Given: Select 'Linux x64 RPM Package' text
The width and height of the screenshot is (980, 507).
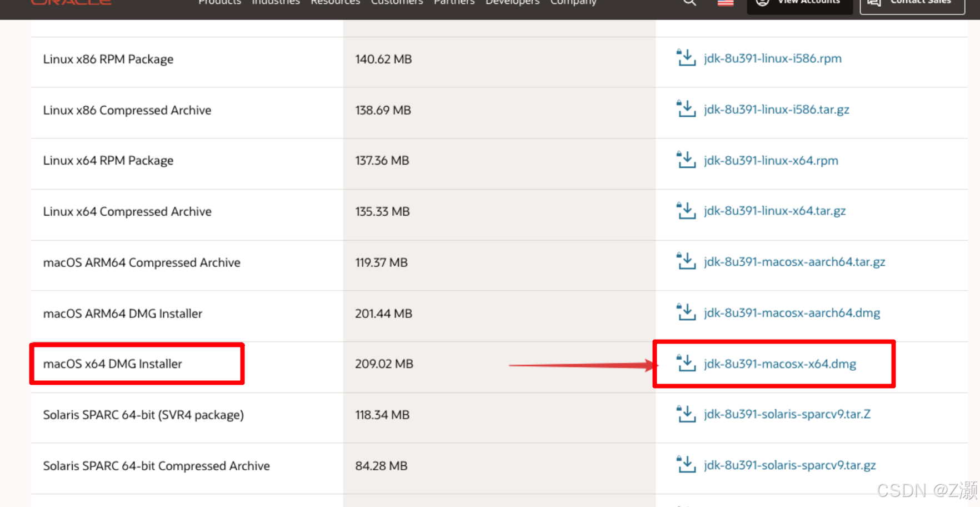Looking at the screenshot, I should [x=108, y=161].
